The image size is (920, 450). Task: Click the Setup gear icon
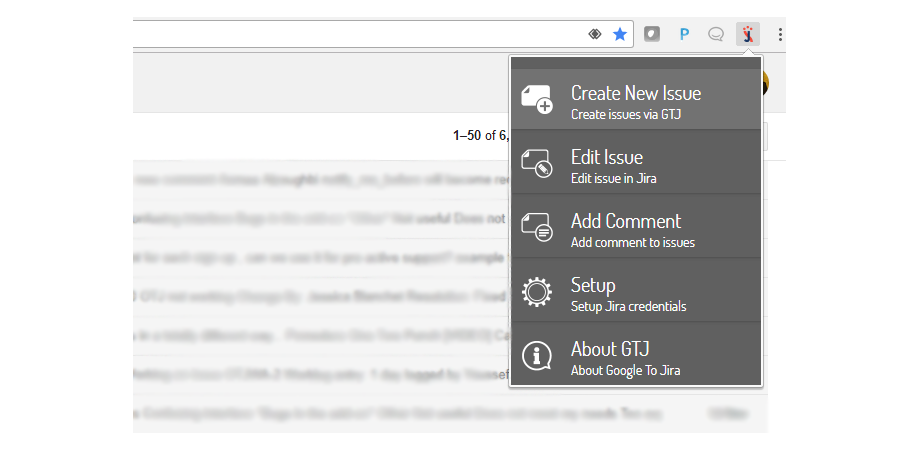click(537, 291)
